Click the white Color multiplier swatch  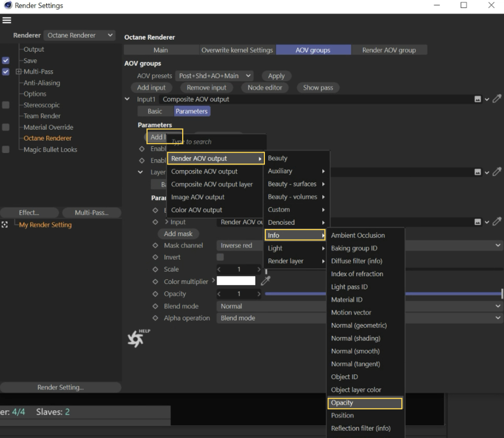(x=236, y=281)
